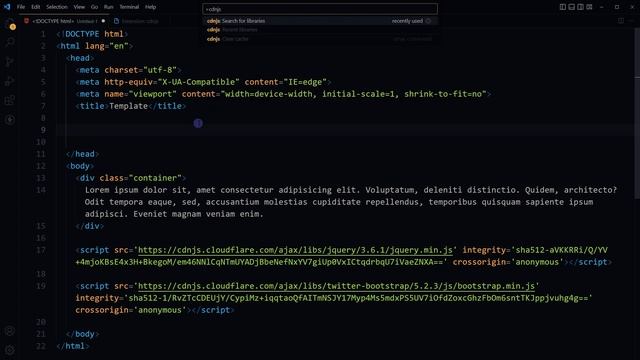Click the word 'Template' in title tag

tap(128, 106)
